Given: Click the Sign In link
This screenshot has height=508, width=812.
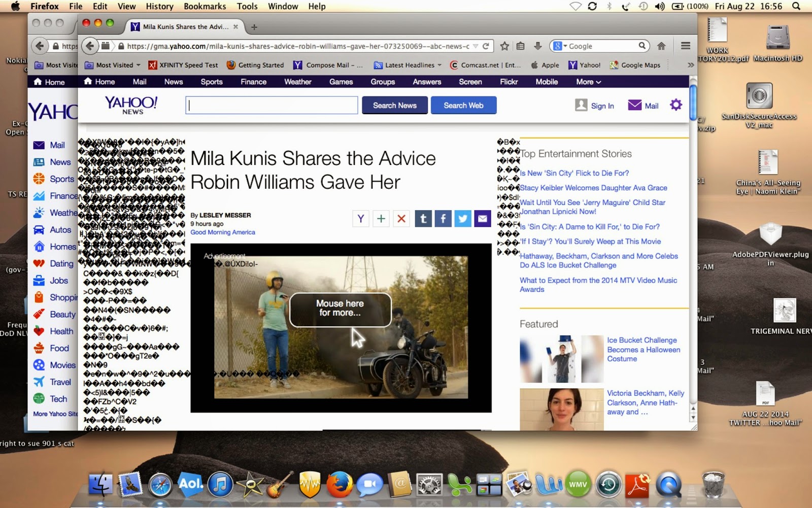Looking at the screenshot, I should pyautogui.click(x=602, y=106).
